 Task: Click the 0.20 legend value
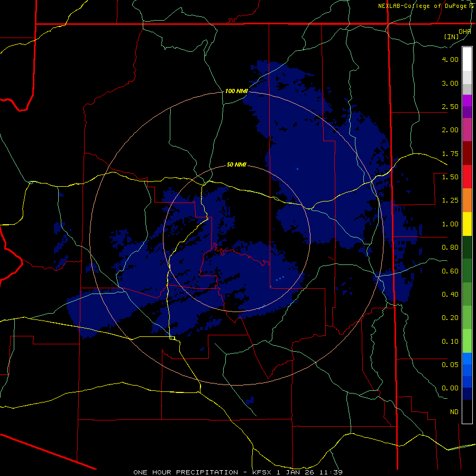[x=450, y=318]
